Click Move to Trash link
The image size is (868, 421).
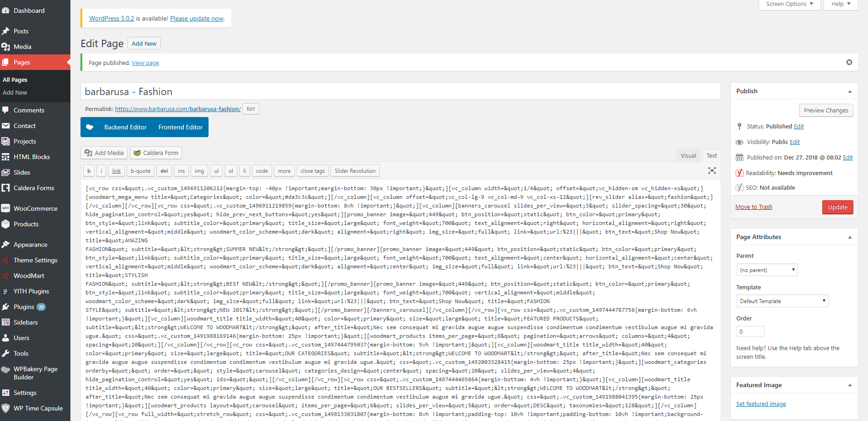click(754, 207)
